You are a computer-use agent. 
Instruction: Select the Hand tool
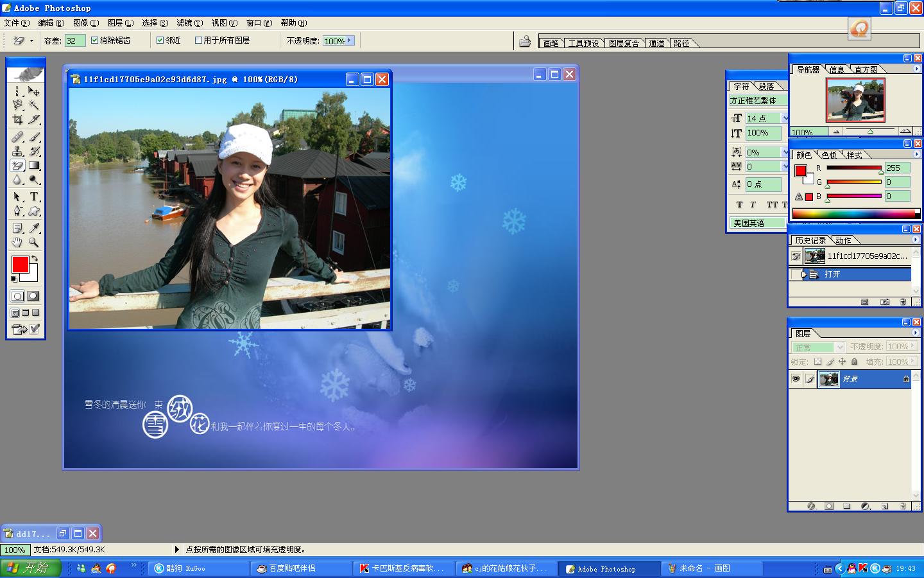point(17,242)
